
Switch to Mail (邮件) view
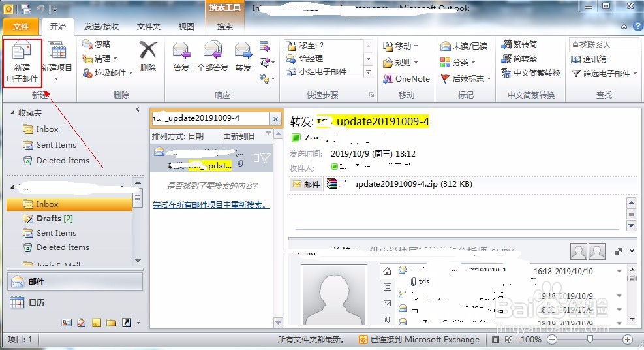tap(75, 282)
